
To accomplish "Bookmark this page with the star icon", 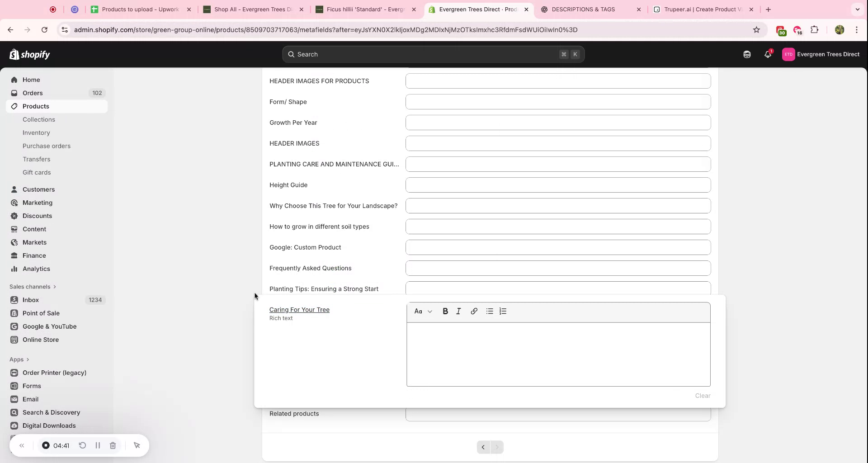I will pos(757,29).
